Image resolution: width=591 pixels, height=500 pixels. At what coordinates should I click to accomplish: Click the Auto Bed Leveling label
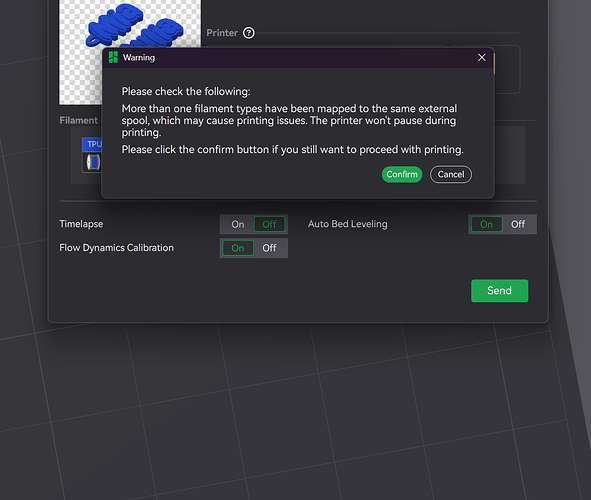[x=348, y=224]
